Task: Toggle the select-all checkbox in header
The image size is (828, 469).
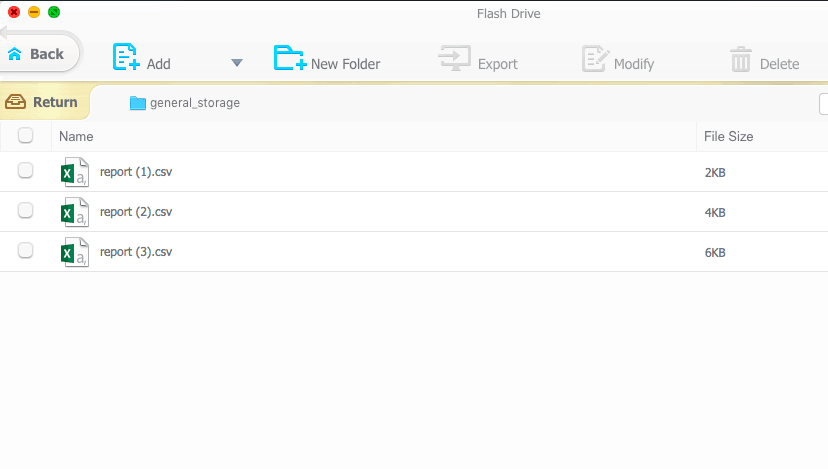Action: tap(26, 136)
